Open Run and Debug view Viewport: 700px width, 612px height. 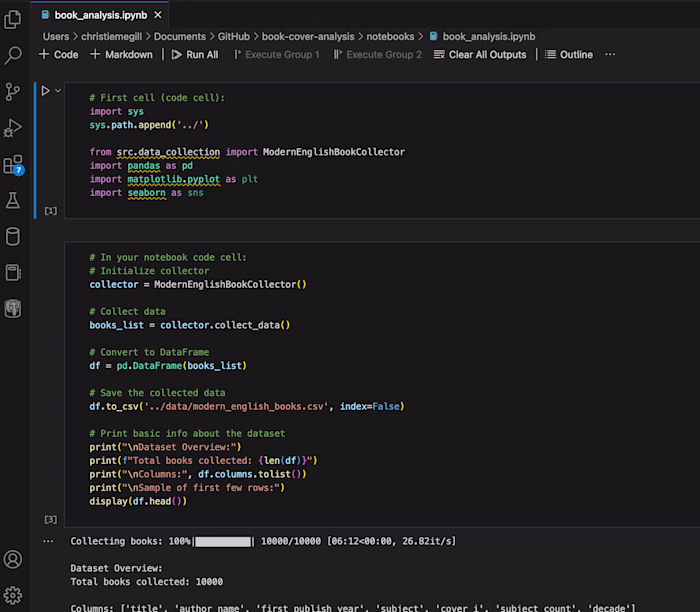[12, 128]
